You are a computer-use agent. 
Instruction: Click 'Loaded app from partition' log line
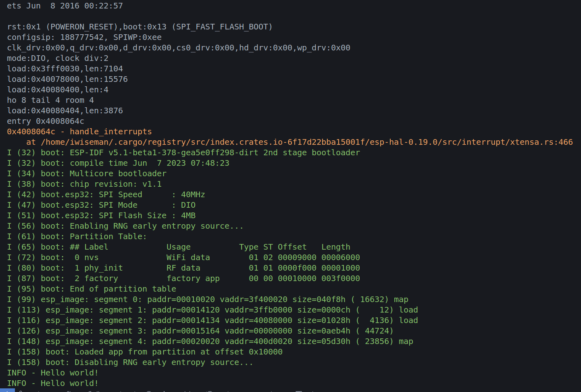[x=145, y=352]
